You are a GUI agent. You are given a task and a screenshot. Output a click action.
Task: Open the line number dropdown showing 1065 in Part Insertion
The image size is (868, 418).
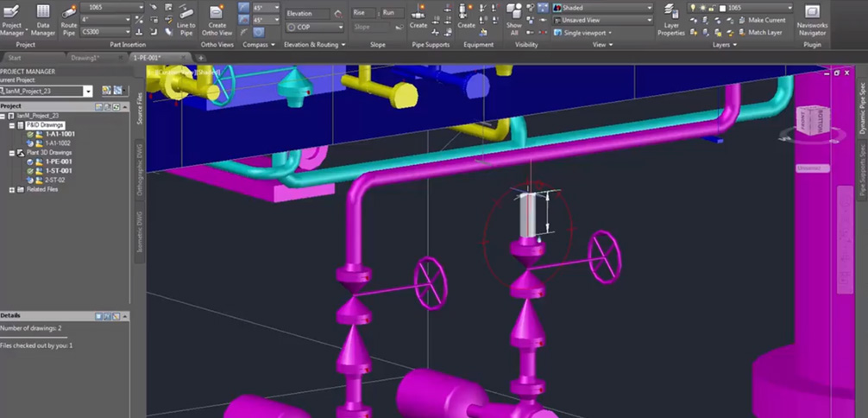[112, 7]
